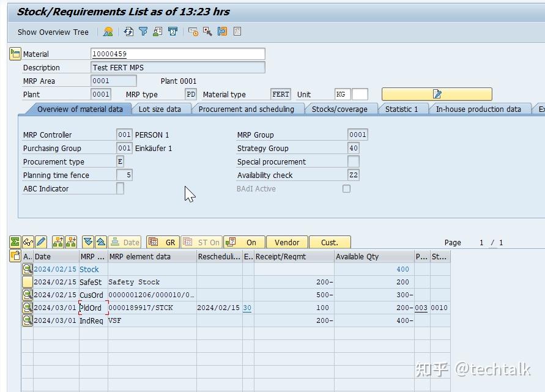The width and height of the screenshot is (545, 392).
Task: Click the yellow traffic-light status bar
Action: (437, 94)
